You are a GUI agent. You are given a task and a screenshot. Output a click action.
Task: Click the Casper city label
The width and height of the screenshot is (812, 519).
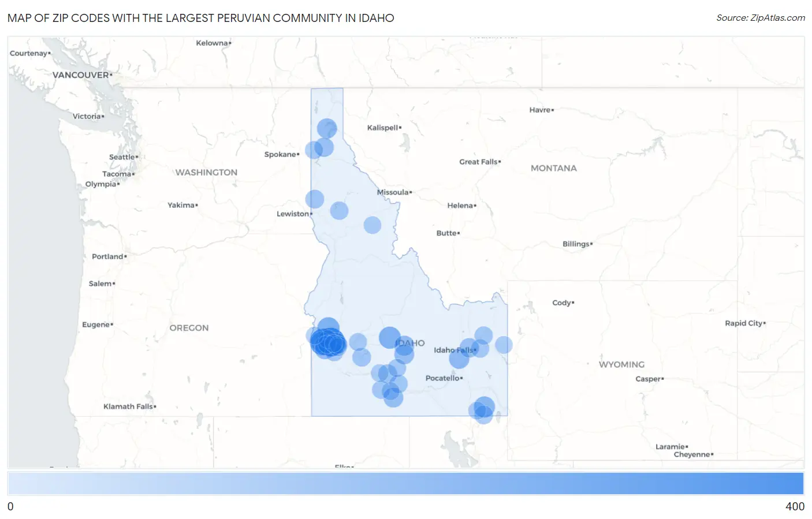[649, 379]
